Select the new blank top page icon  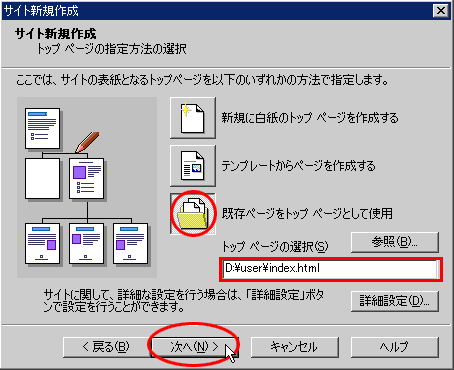[193, 118]
